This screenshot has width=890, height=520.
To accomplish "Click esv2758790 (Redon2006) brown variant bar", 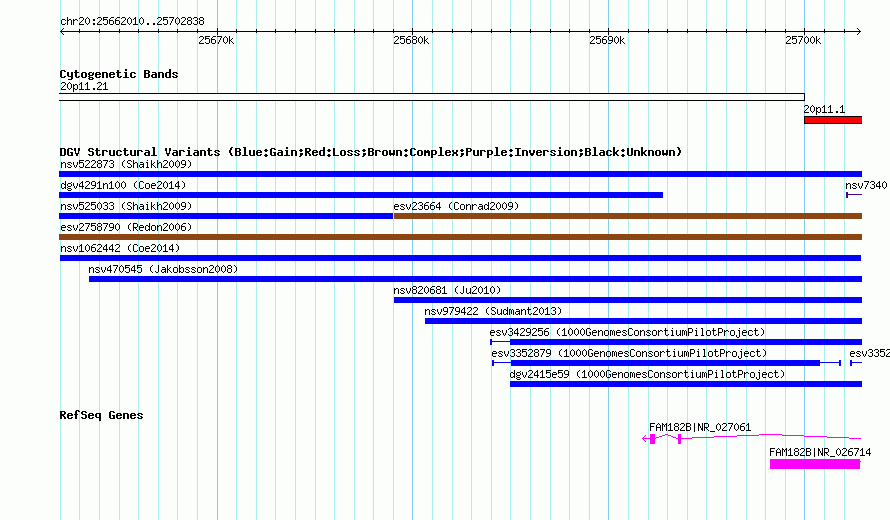I will coord(460,237).
